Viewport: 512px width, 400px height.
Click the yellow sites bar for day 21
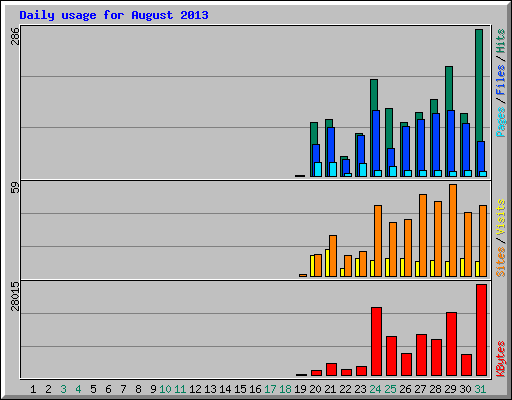[x=327, y=263]
